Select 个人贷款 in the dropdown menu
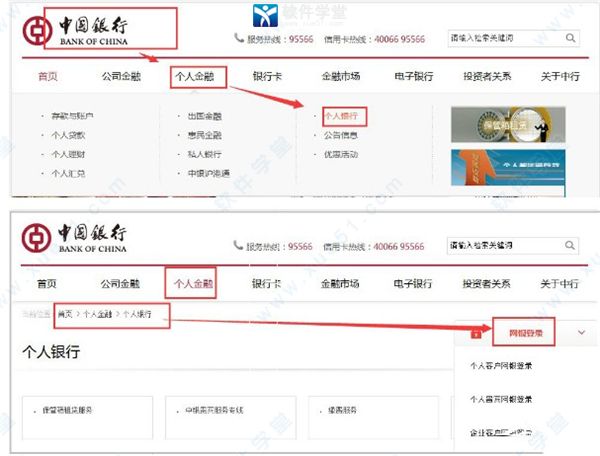The image size is (600, 456). (x=68, y=135)
